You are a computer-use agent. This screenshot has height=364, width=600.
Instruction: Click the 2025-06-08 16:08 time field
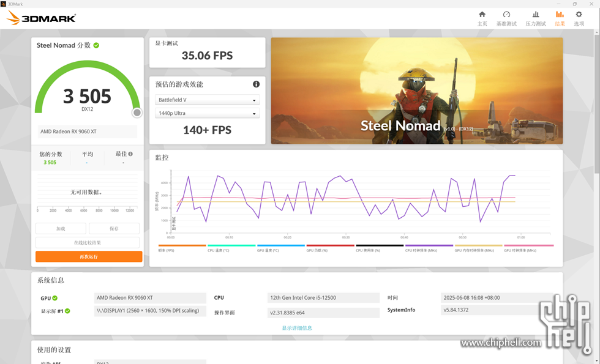tap(497, 298)
